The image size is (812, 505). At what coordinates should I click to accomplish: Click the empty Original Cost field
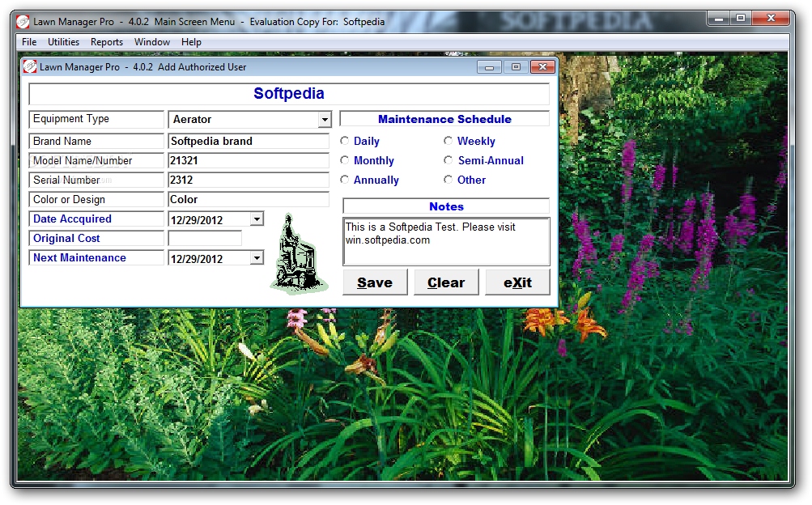click(x=205, y=238)
